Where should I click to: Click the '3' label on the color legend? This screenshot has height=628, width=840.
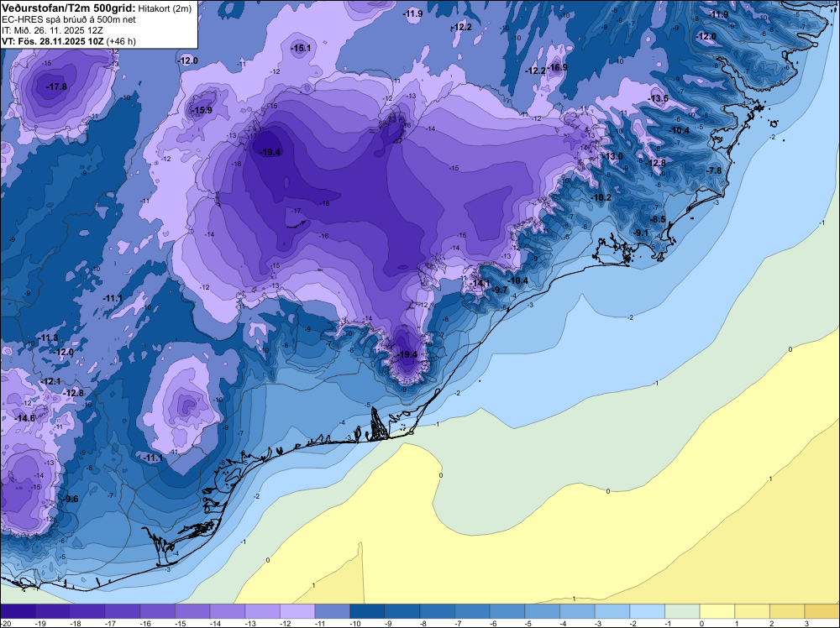click(x=807, y=623)
